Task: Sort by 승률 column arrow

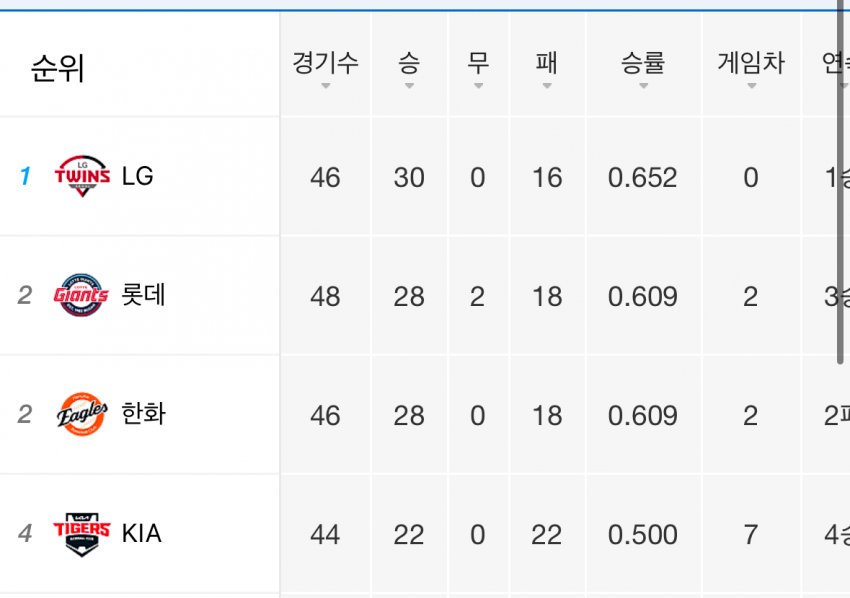Action: [643, 86]
